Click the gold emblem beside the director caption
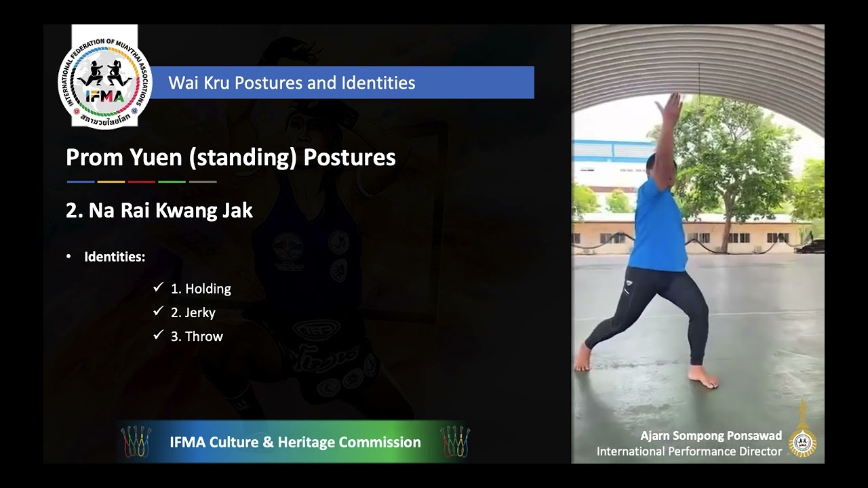Screen dimensions: 868x488 click(x=804, y=432)
